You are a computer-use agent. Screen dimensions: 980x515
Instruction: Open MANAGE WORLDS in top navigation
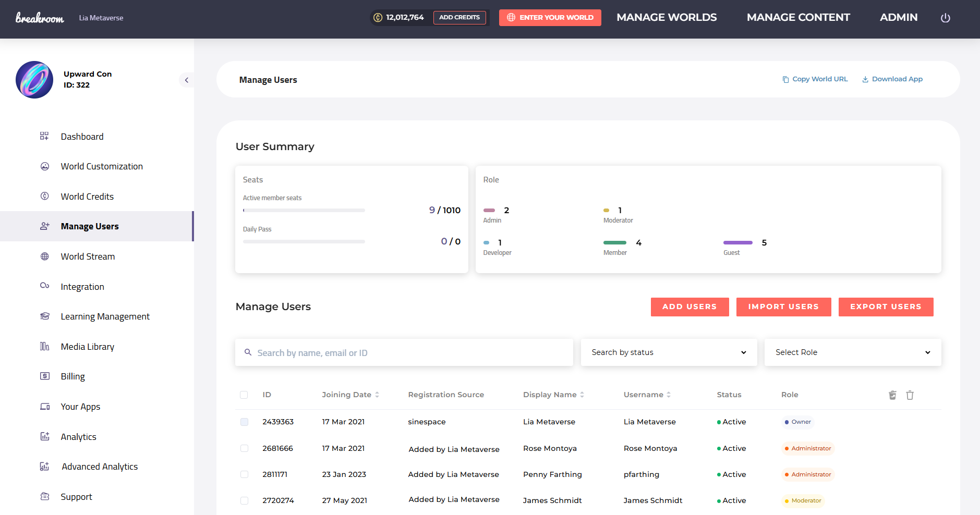tap(667, 17)
